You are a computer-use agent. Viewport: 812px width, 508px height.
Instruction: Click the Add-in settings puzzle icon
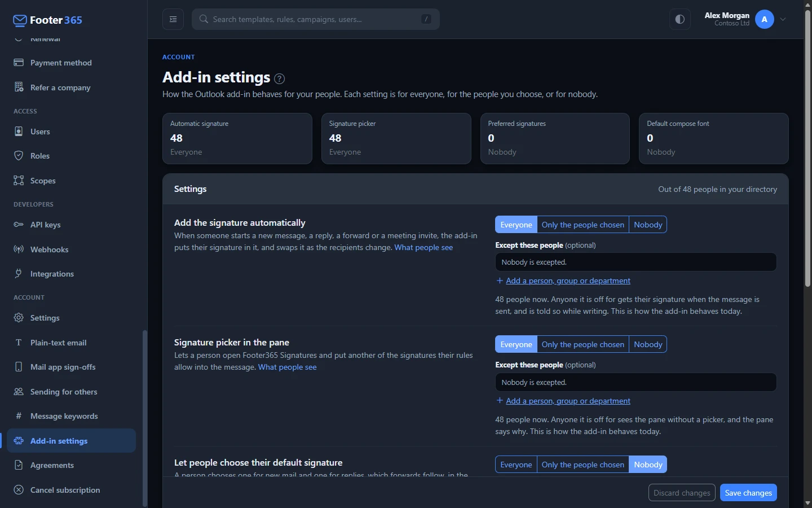(19, 441)
